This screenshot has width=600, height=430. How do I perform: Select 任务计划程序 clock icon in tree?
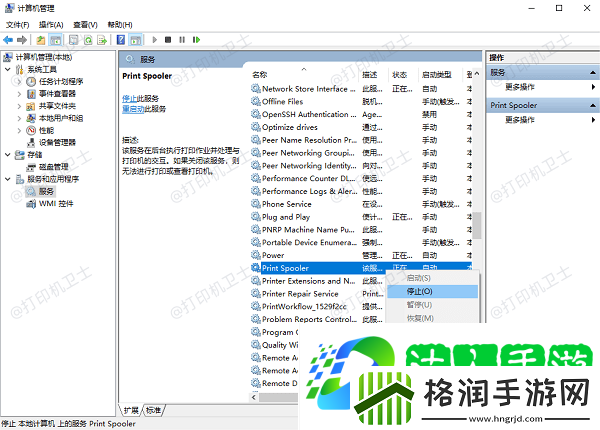click(31, 81)
